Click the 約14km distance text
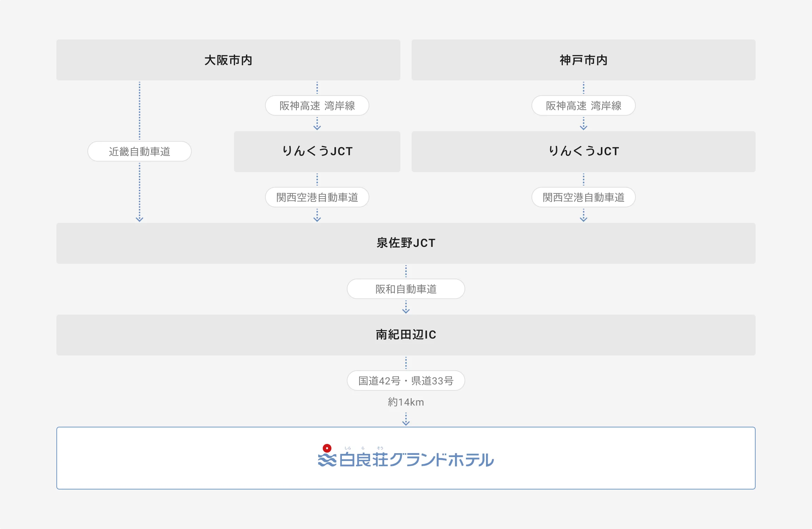Viewport: 812px width, 529px height. [406, 402]
